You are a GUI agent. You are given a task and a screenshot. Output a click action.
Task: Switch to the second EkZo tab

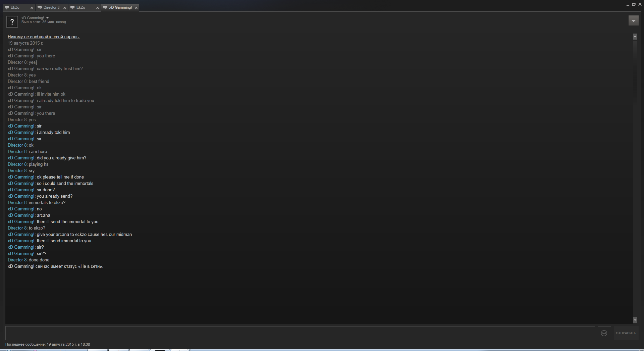click(84, 7)
